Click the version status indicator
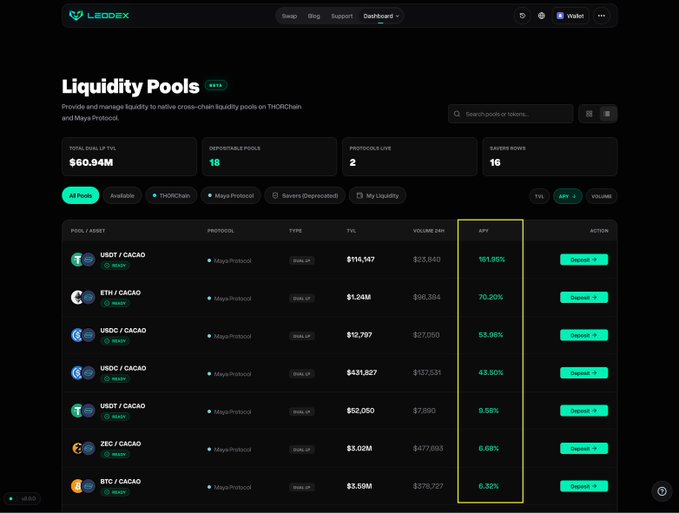The image size is (679, 513). [23, 499]
